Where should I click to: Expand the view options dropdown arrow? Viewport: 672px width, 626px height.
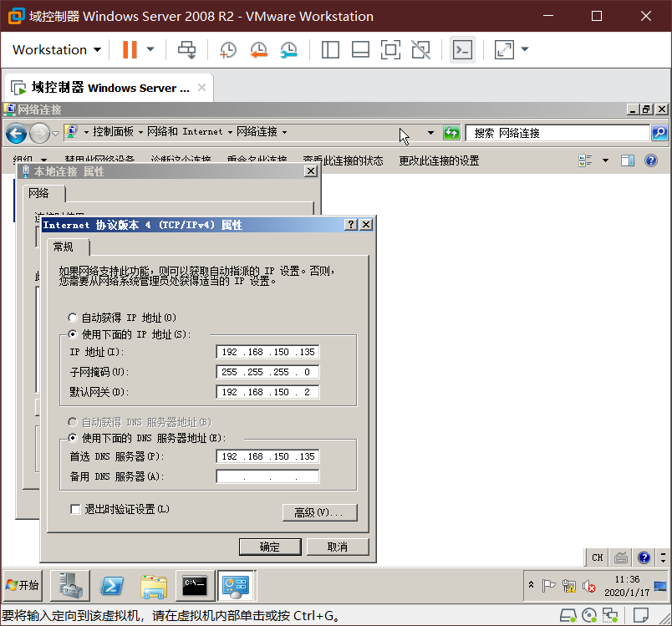pyautogui.click(x=606, y=160)
